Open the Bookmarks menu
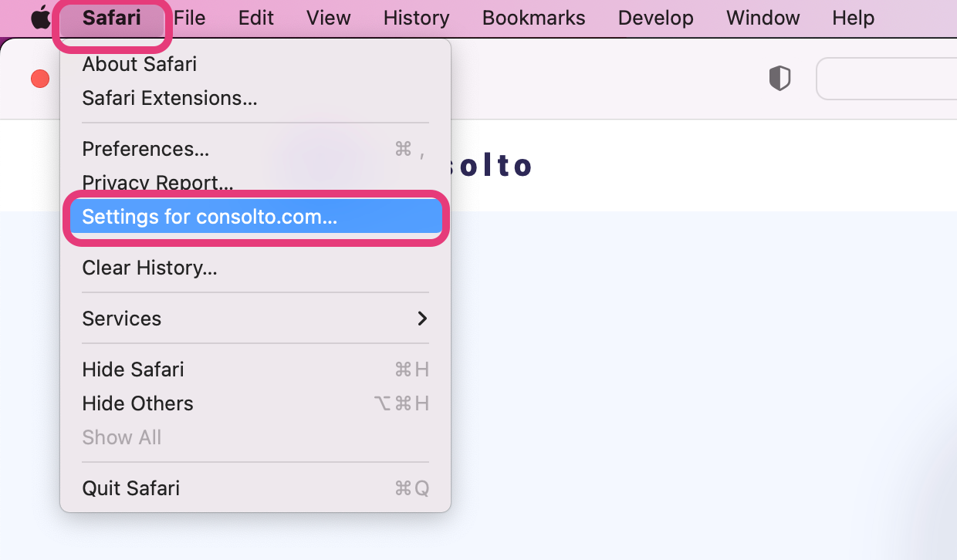This screenshot has width=957, height=560. [x=534, y=18]
